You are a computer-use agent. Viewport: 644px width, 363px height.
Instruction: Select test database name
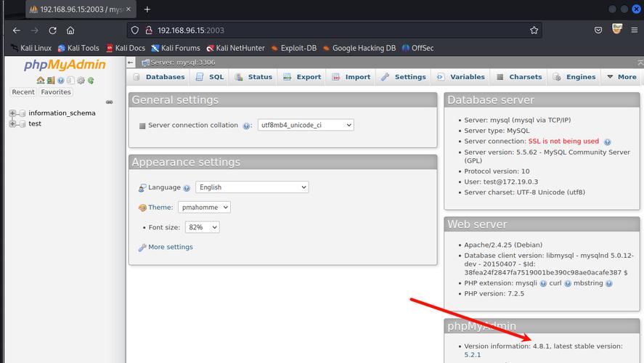(x=35, y=123)
